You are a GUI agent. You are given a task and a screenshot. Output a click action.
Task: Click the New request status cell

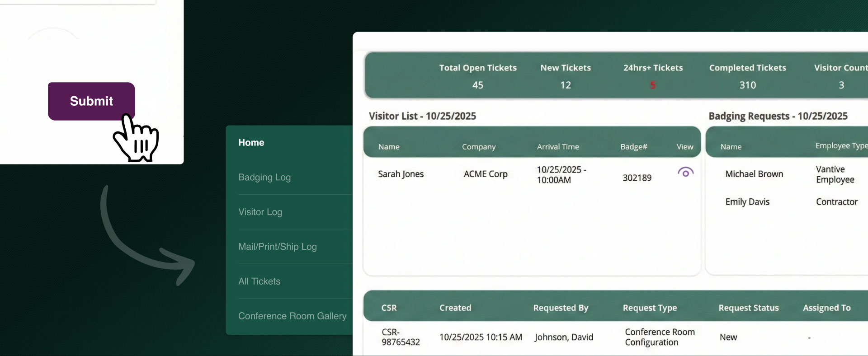[728, 337]
